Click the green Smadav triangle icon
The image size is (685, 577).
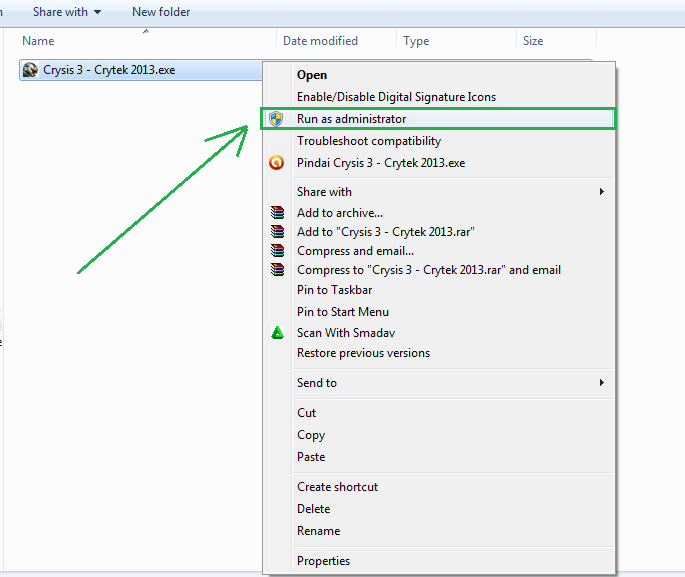click(277, 333)
